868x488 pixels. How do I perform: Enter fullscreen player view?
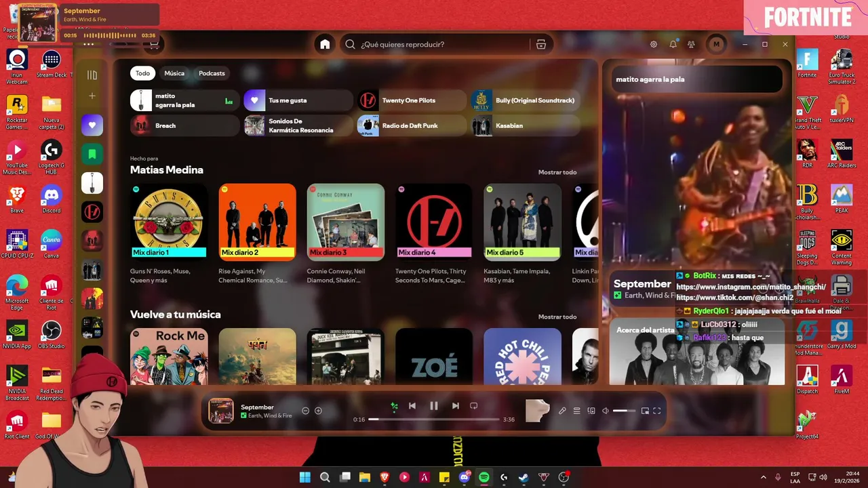(x=657, y=411)
